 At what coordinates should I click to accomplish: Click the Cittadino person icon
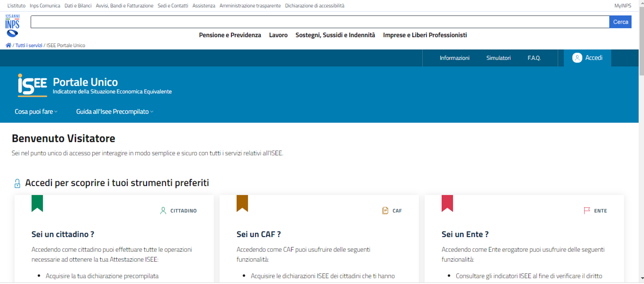163,211
